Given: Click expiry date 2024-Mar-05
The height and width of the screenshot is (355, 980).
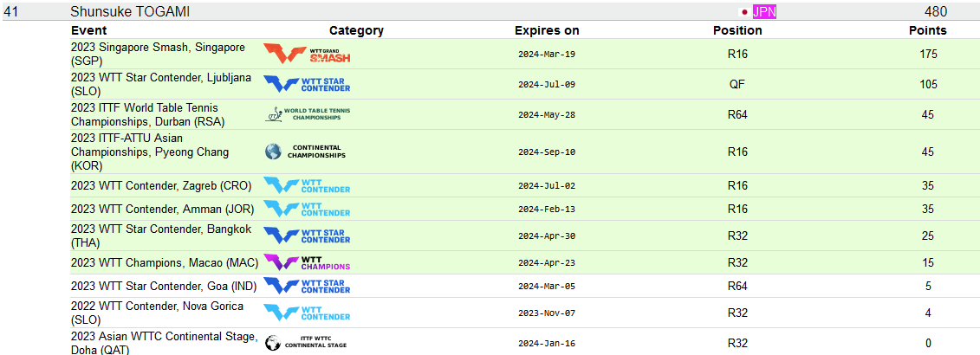Looking at the screenshot, I should click(547, 287).
